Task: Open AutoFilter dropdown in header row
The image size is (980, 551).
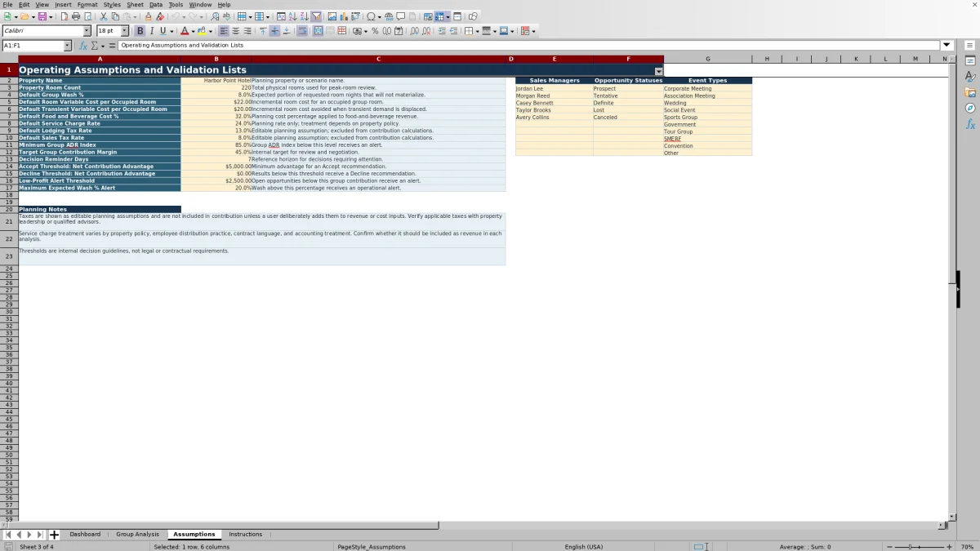Action: tap(659, 72)
